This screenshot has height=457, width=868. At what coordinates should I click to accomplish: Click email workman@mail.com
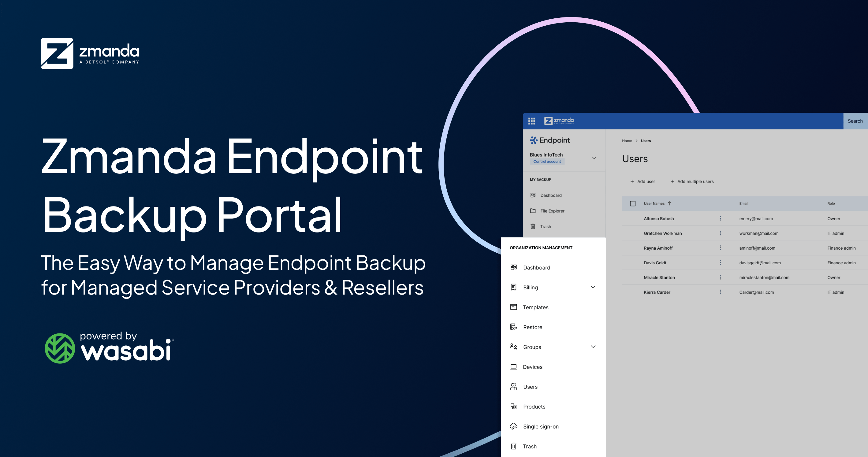(758, 233)
